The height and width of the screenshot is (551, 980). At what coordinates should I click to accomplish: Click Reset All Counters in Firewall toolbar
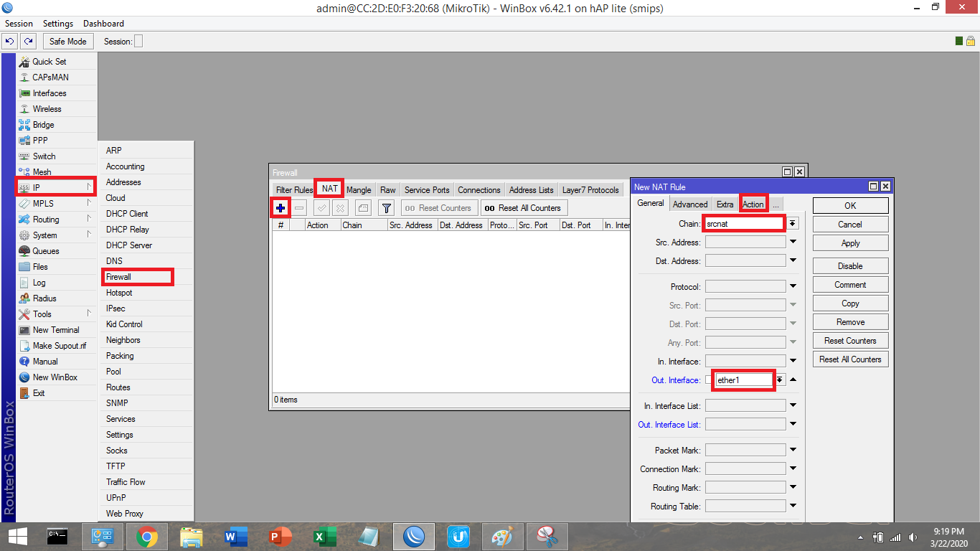(x=524, y=208)
